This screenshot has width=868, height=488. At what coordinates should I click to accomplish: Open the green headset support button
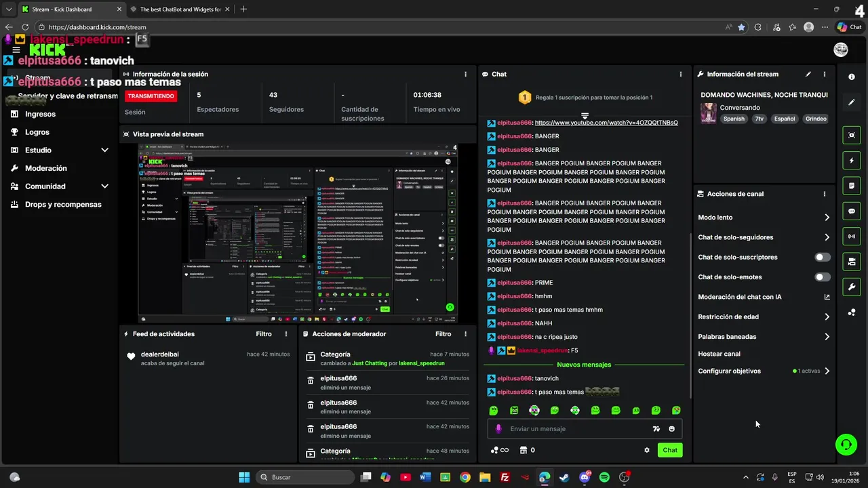point(846,445)
